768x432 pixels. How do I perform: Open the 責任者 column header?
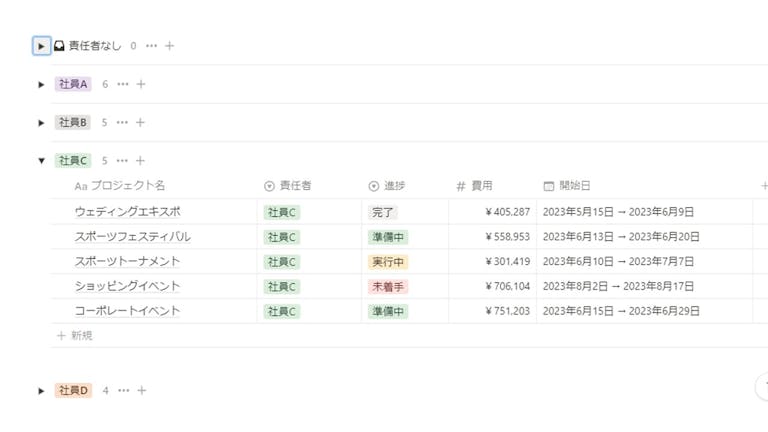tap(288, 186)
